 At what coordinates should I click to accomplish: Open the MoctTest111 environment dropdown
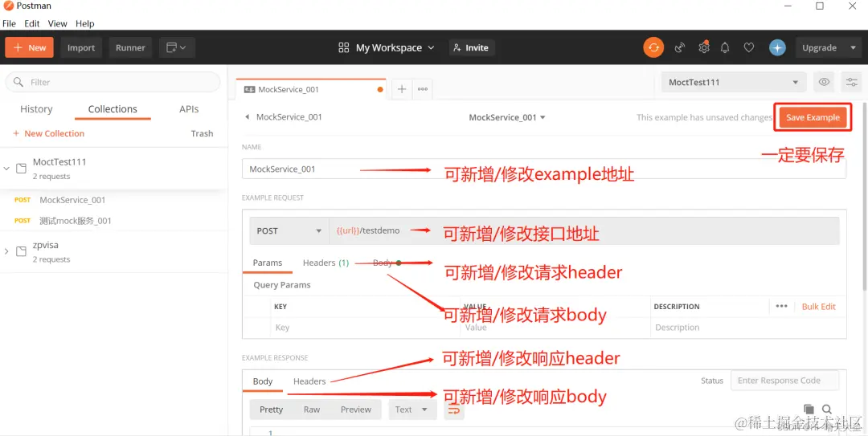click(x=734, y=82)
